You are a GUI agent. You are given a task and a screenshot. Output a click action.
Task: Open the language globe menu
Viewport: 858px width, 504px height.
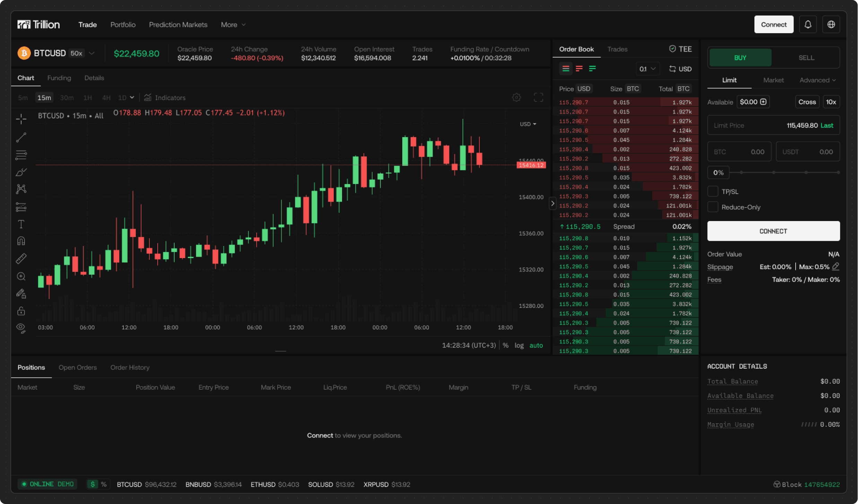(831, 25)
